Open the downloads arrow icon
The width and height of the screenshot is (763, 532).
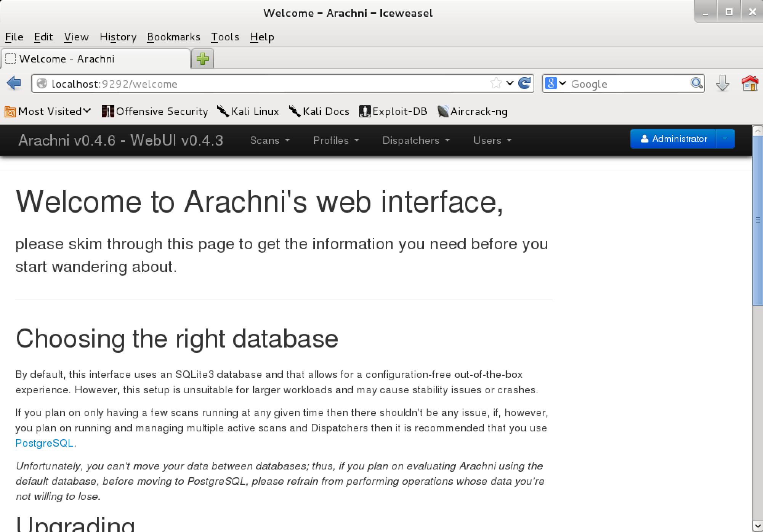coord(722,83)
